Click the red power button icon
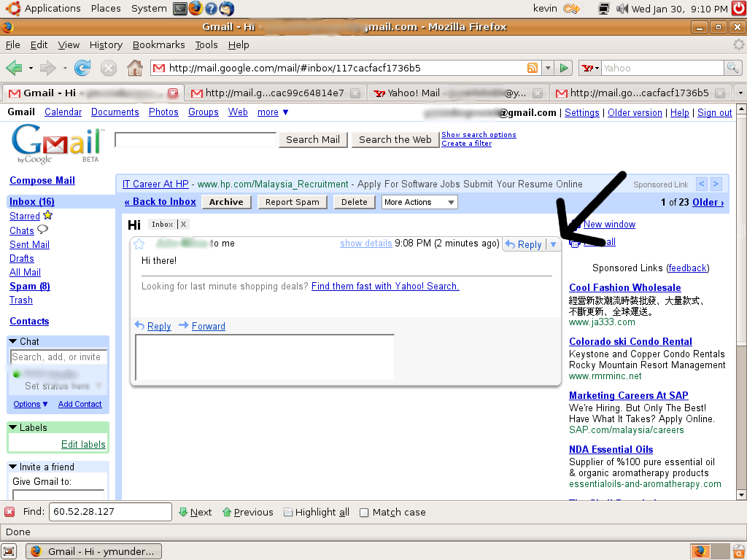 pyautogui.click(x=738, y=9)
